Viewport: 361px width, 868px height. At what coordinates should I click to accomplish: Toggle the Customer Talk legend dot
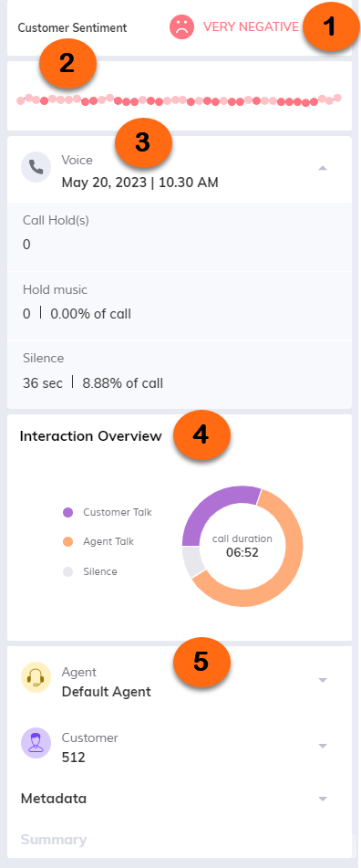click(67, 513)
